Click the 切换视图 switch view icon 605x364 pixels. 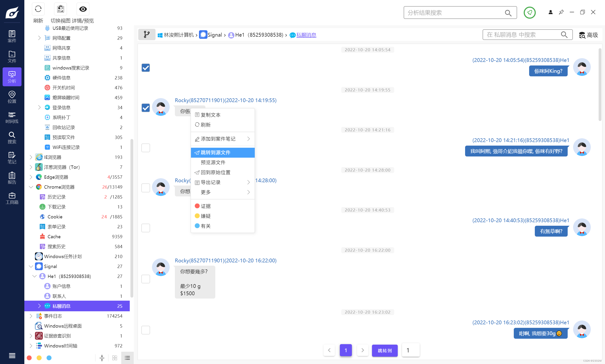click(60, 9)
